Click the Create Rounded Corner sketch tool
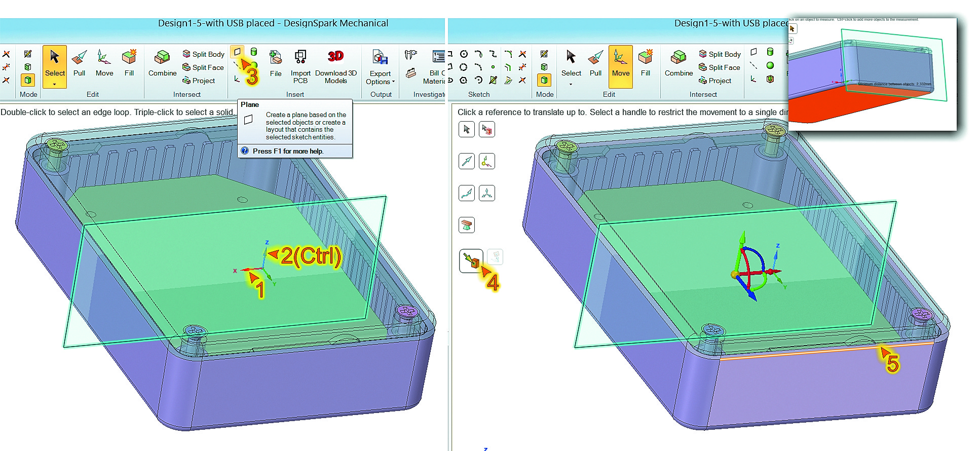Screen dimensions: 980x451 click(508, 54)
